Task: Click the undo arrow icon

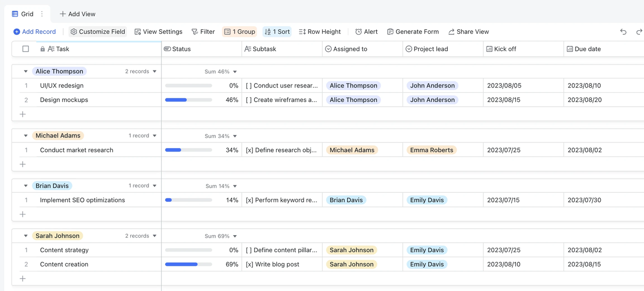Action: (623, 32)
